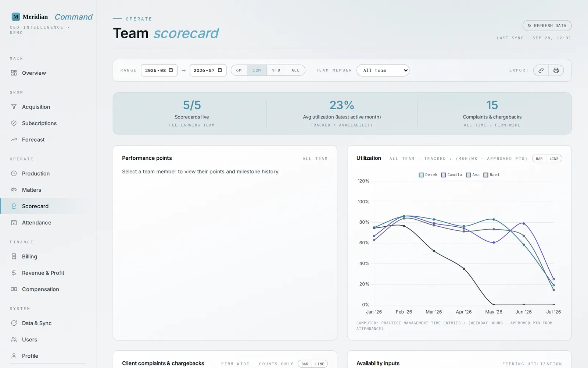Open calendar picker for end date 2026-07
This screenshot has height=368, width=588.
220,70
